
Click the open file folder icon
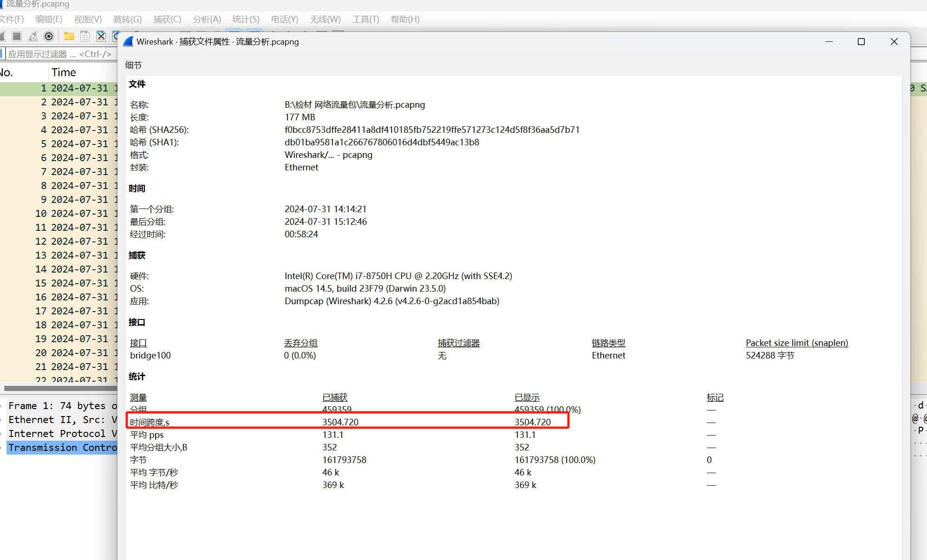[69, 36]
